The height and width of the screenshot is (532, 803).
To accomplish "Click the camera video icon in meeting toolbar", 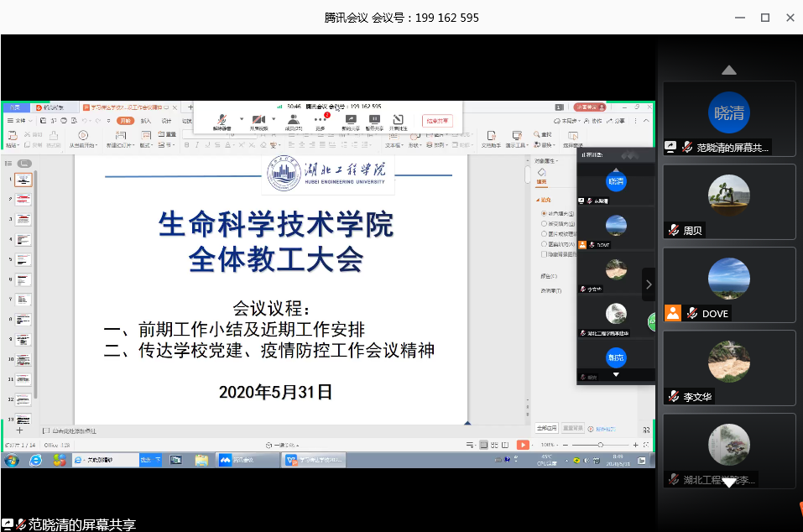I will [x=258, y=120].
